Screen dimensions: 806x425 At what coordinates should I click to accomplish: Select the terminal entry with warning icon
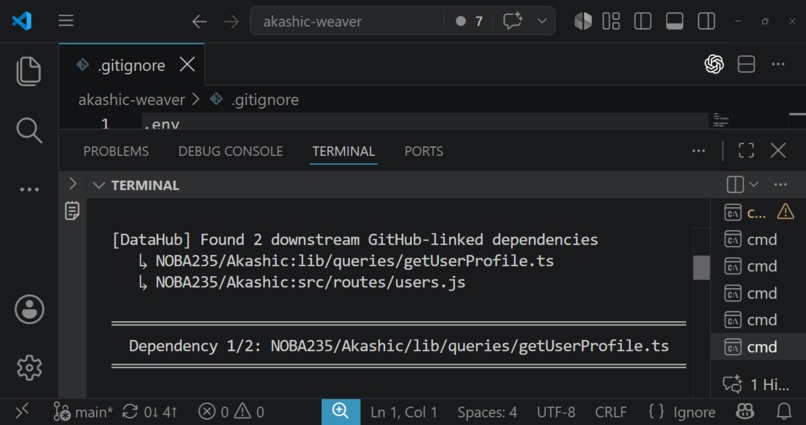coord(758,212)
